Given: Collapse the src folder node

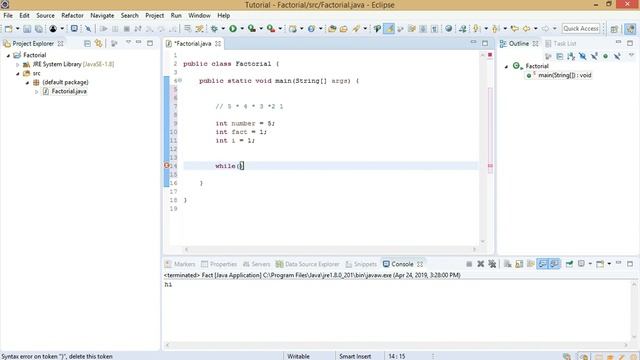Looking at the screenshot, I should pos(18,73).
